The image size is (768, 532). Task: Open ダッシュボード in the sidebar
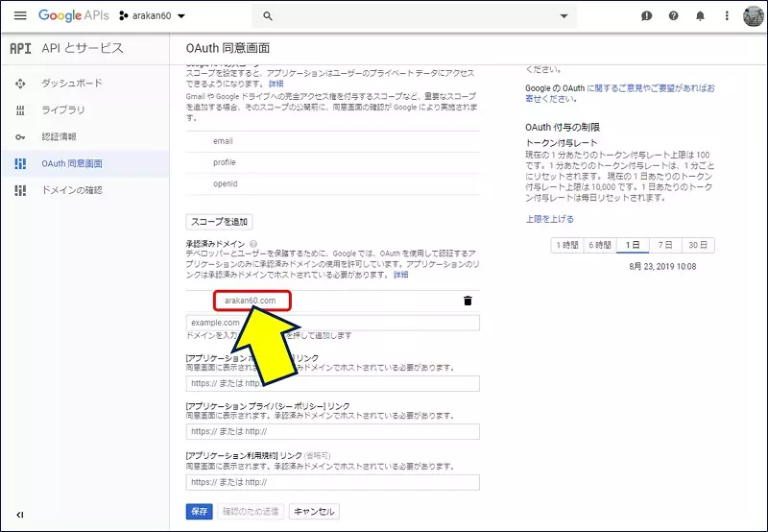click(85, 84)
